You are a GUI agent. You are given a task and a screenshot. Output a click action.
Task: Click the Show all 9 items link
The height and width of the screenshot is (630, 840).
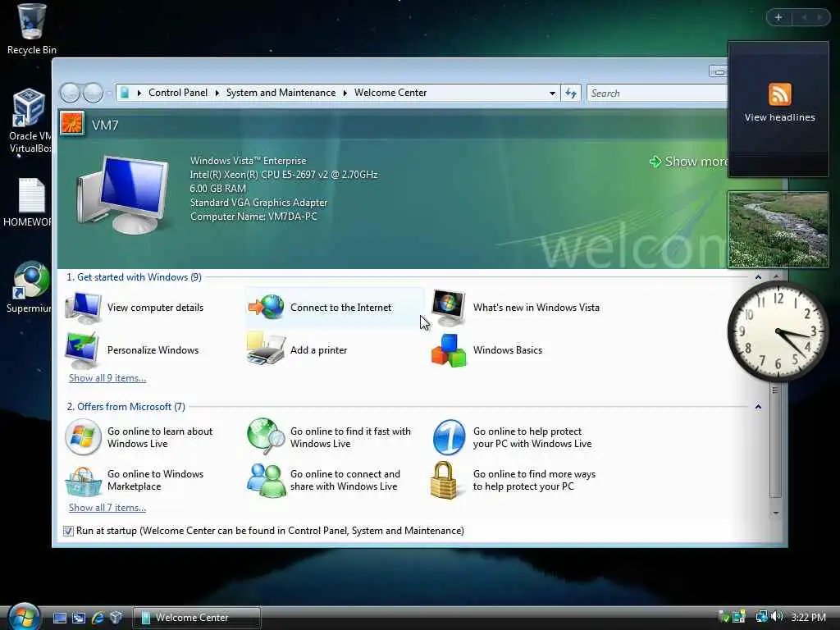[107, 378]
